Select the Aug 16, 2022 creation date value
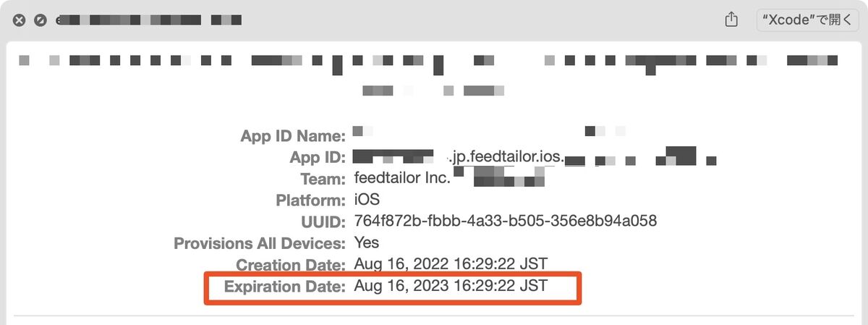The image size is (868, 325). (x=451, y=264)
